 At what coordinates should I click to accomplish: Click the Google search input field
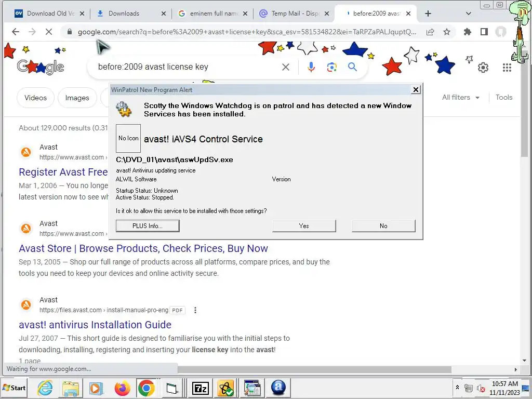[x=187, y=67]
